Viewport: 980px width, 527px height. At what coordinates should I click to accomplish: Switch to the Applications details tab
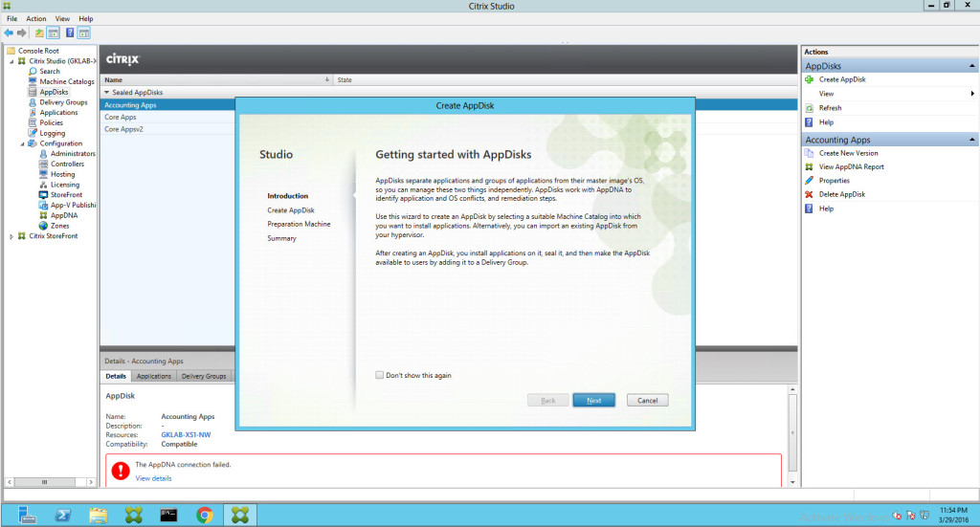point(154,376)
